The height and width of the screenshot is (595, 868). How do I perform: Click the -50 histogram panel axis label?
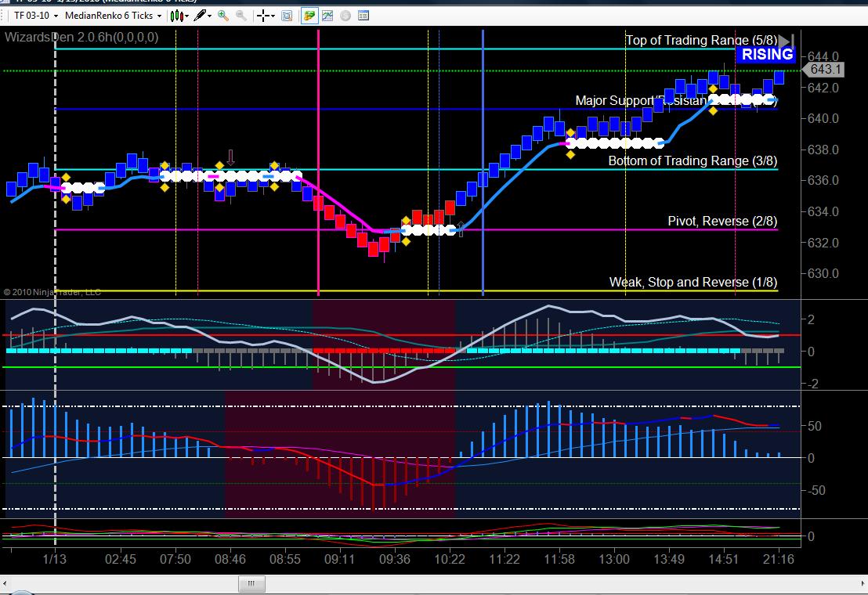coord(816,490)
